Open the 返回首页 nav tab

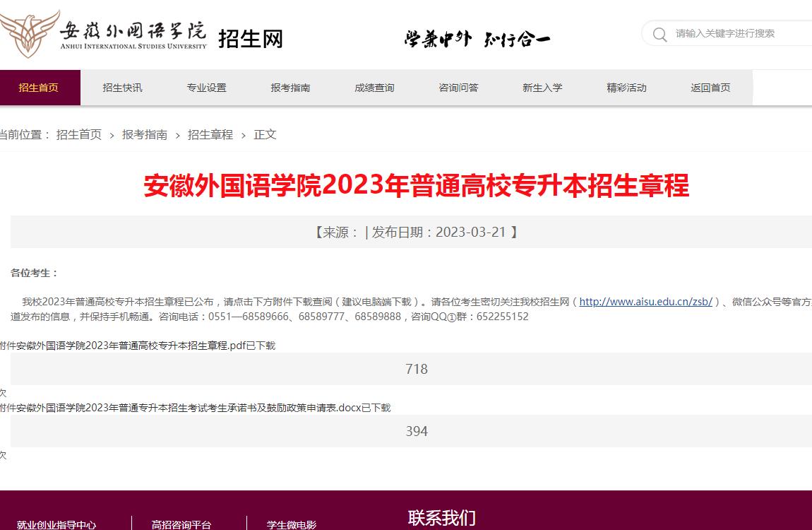pos(710,88)
